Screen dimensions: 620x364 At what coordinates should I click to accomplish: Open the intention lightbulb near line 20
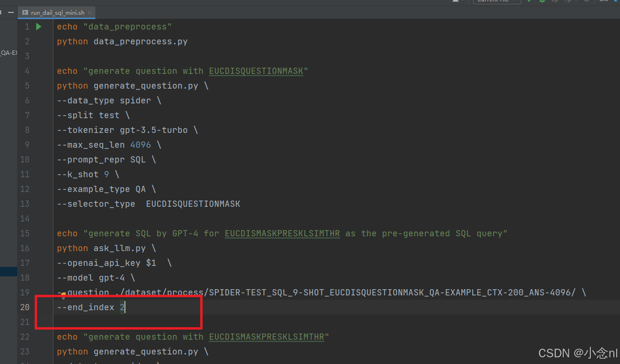(63, 296)
